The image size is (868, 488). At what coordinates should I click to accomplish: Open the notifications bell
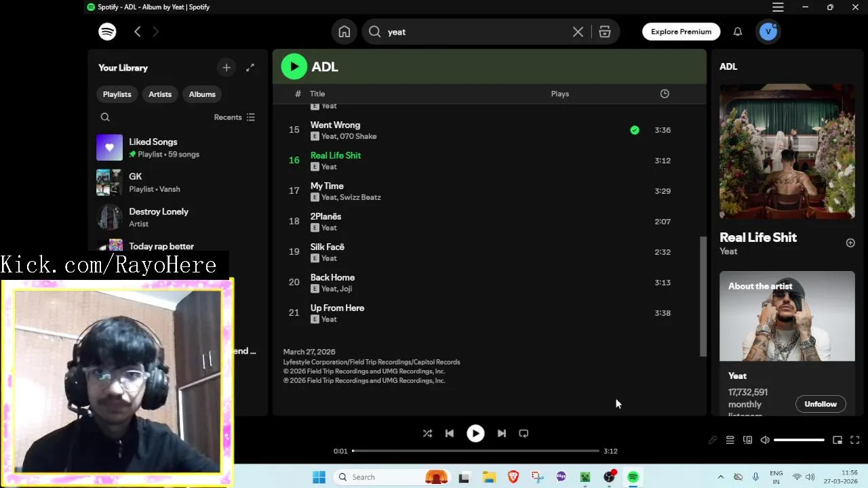738,32
